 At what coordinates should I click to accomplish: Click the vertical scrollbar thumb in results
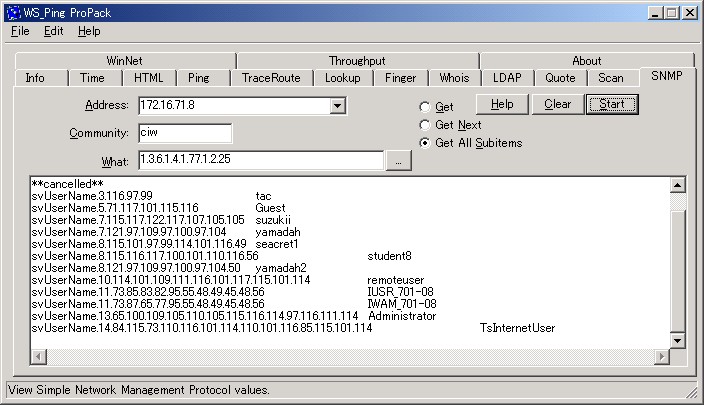tap(678, 271)
